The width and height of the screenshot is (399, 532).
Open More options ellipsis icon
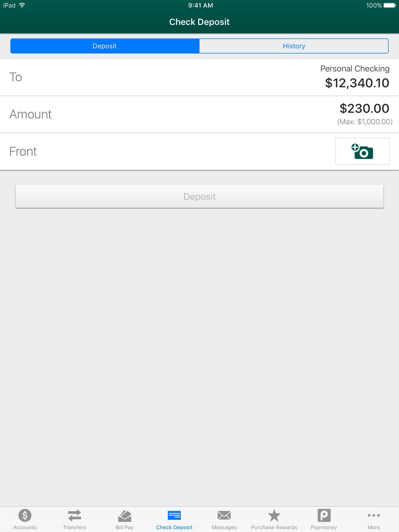click(x=374, y=515)
